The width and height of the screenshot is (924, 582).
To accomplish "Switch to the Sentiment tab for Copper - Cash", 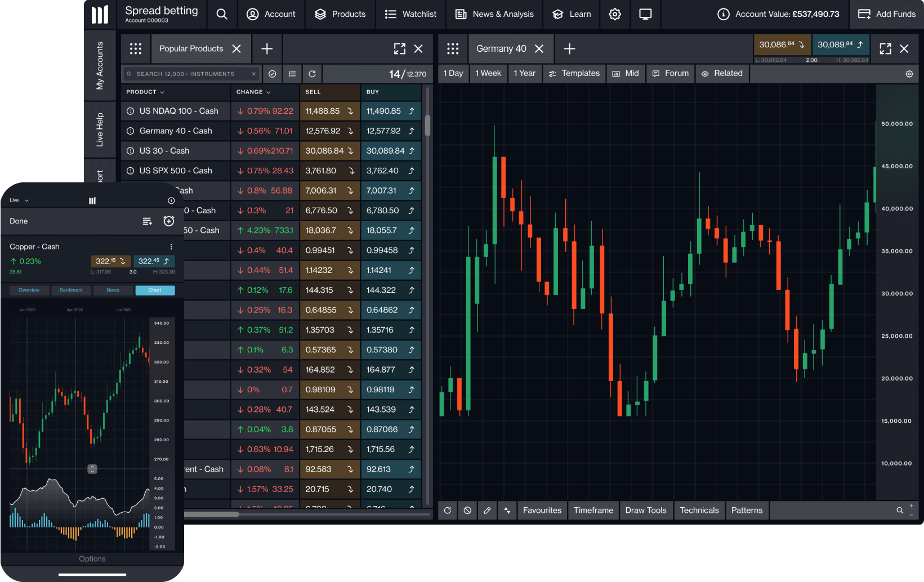I will tap(71, 290).
